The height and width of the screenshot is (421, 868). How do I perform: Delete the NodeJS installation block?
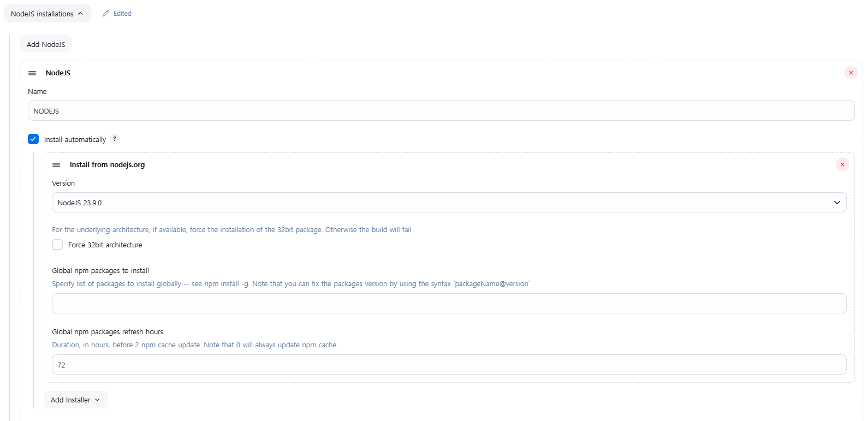(x=851, y=73)
